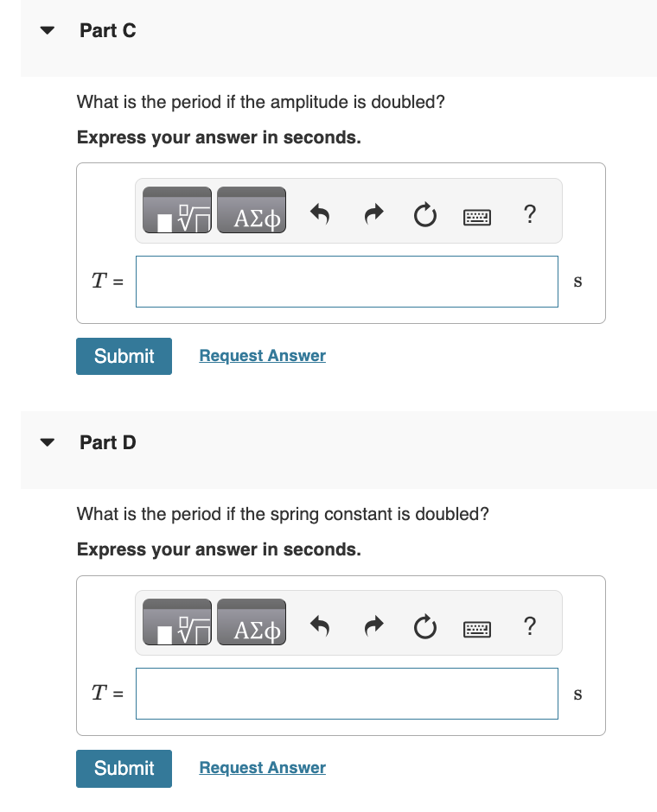Focus the Part C period input field
The image size is (657, 812).
347,282
